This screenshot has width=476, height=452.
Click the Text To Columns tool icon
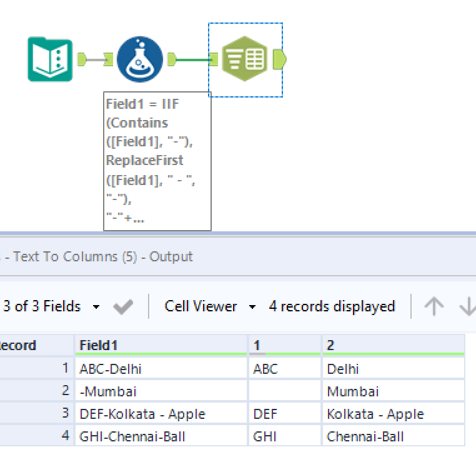(246, 59)
